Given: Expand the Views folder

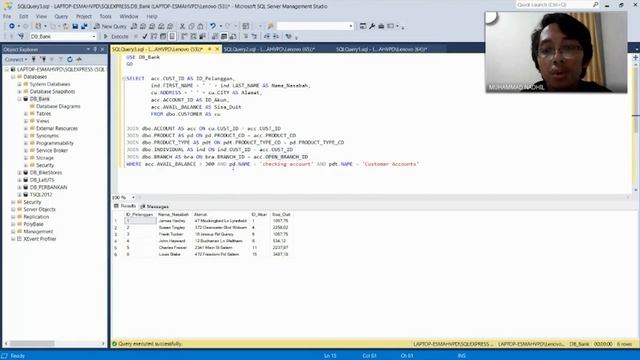Looking at the screenshot, I should coord(26,121).
